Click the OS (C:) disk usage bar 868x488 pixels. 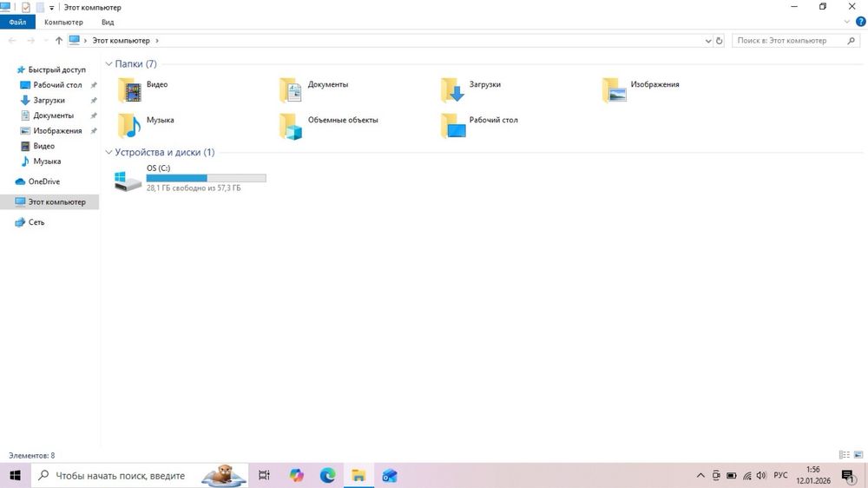coord(206,178)
